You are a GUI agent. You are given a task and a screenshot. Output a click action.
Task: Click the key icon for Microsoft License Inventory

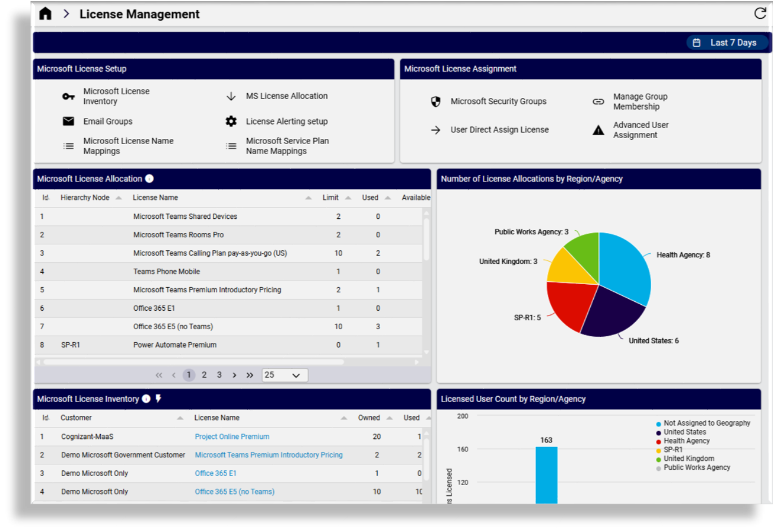pos(69,97)
